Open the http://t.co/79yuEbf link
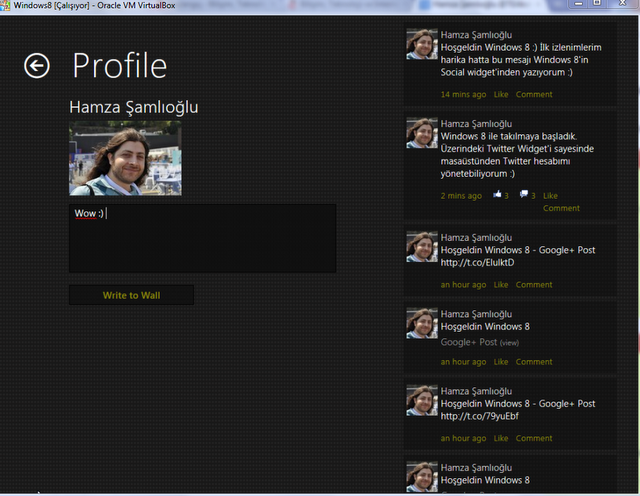The image size is (640, 496). pyautogui.click(x=480, y=416)
